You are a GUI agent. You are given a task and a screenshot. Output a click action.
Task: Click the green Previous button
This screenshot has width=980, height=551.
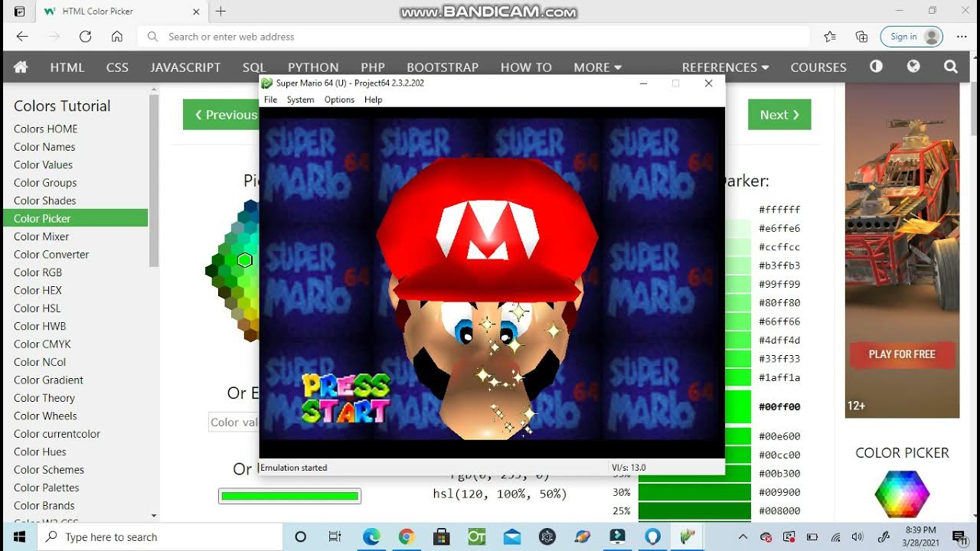[x=220, y=115]
